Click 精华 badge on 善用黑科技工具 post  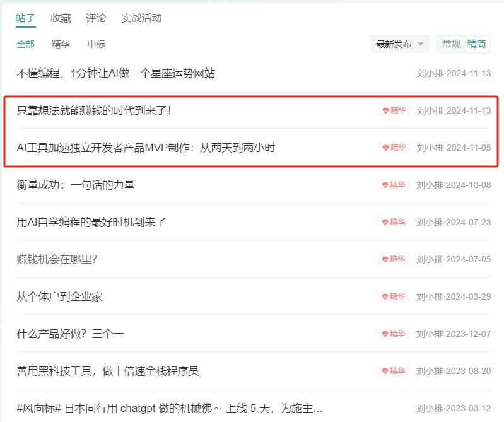(x=393, y=371)
